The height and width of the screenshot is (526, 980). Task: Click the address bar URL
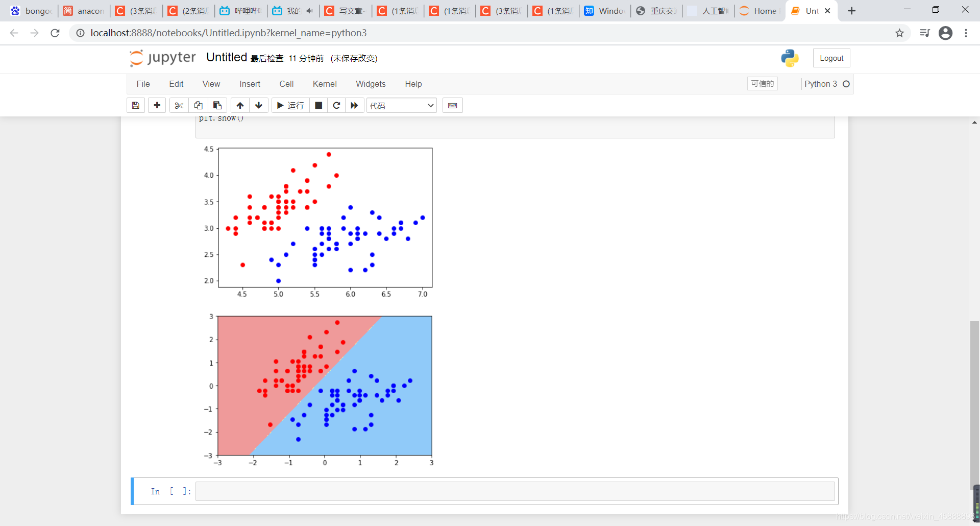click(229, 33)
